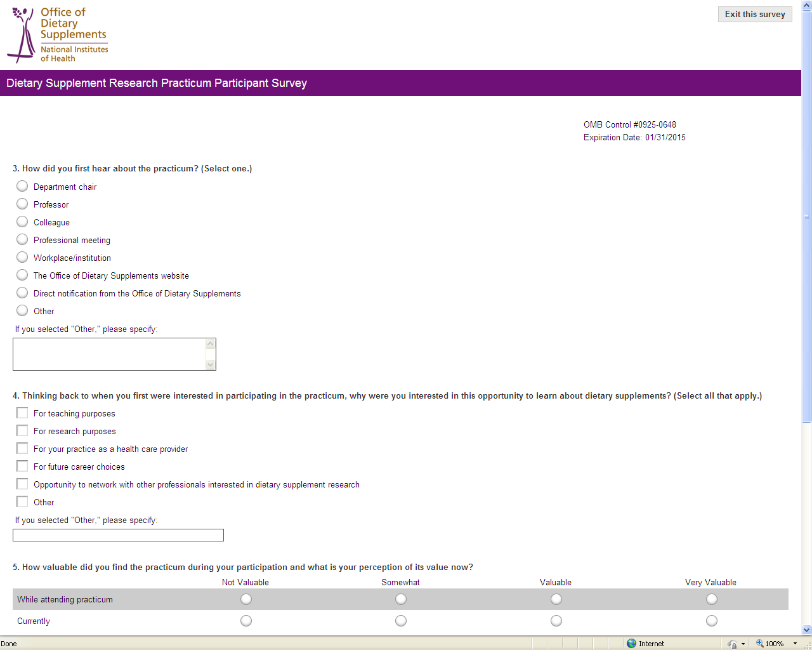Click the page scrollbar up arrow
Viewport: 812px width, 650px height.
coord(807,6)
